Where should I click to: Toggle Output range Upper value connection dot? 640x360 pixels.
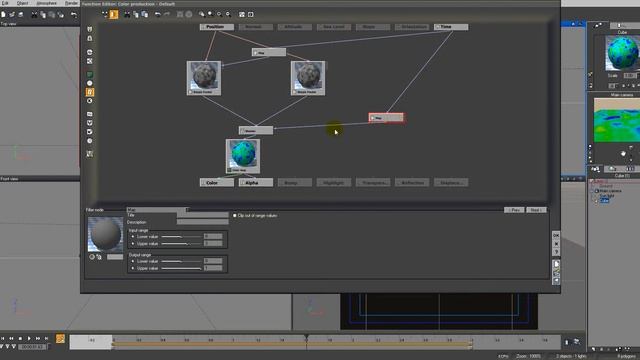133,268
